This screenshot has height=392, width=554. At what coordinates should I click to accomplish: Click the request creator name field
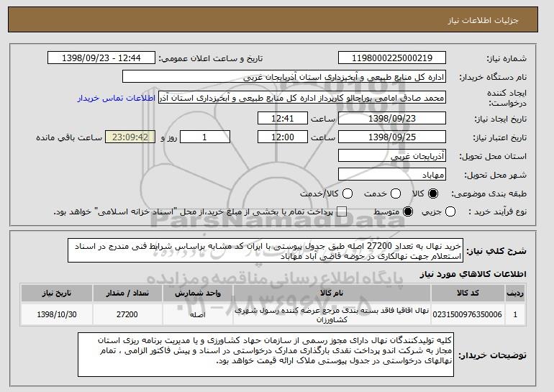pos(302,98)
